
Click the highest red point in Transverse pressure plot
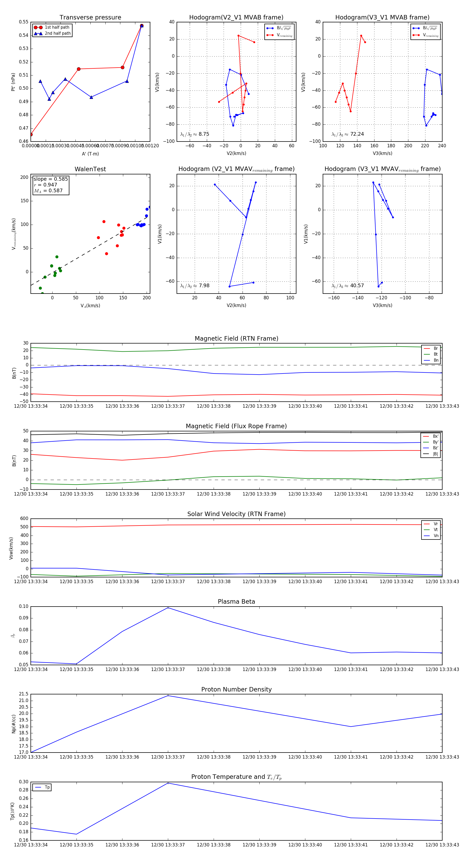[x=142, y=26]
